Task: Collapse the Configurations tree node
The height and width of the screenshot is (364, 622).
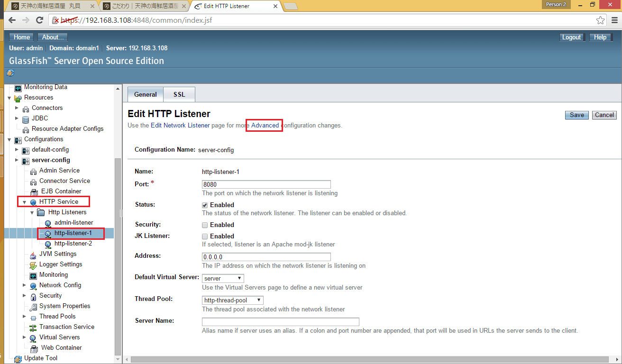Action: (x=9, y=140)
